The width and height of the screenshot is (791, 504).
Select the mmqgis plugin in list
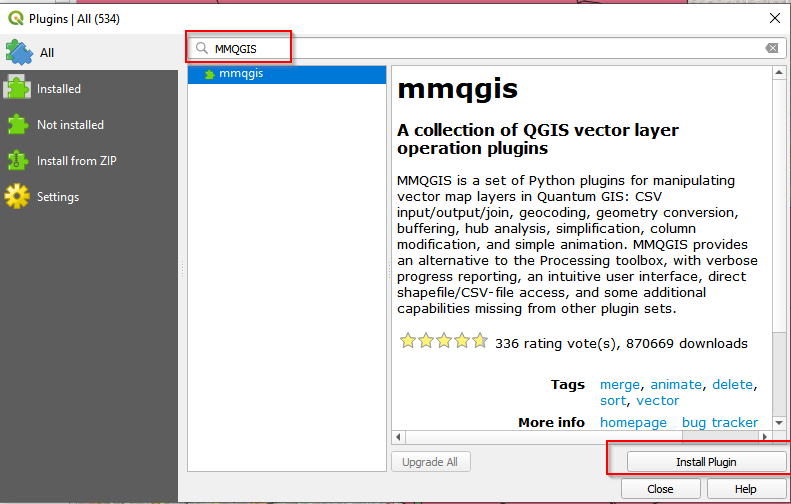click(287, 74)
